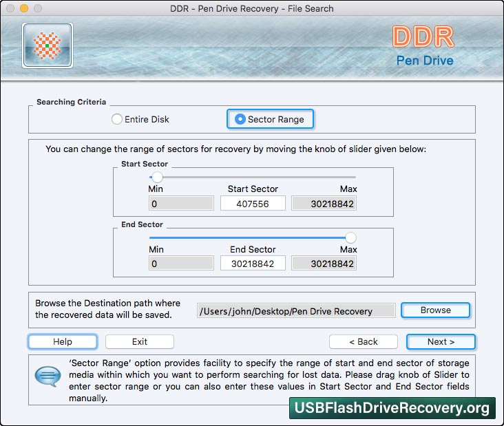The width and height of the screenshot is (504, 426).
Task: Click the Start Sector Min field
Action: pyautogui.click(x=181, y=204)
